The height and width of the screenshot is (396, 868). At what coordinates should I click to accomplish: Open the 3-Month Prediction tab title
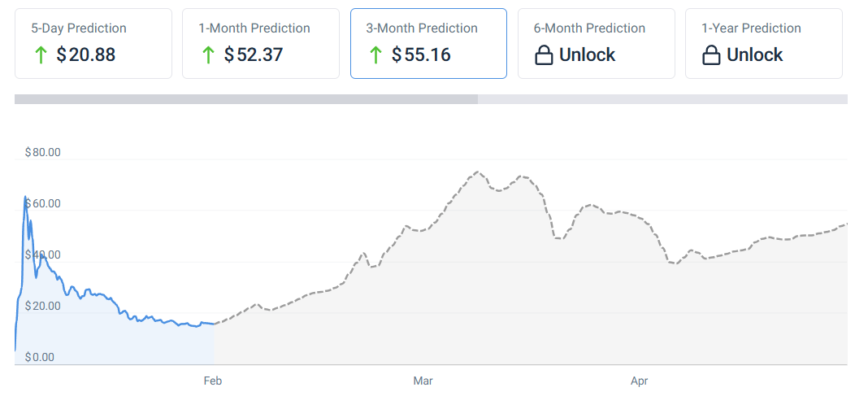(422, 28)
